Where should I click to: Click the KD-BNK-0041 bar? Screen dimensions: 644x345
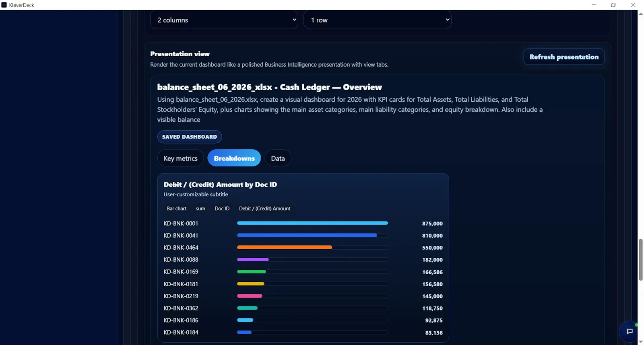point(307,235)
